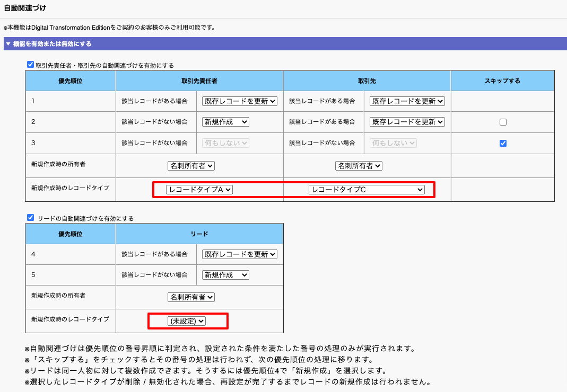
Task: Open the (未設定) record type dropdown
Action: pos(187,321)
